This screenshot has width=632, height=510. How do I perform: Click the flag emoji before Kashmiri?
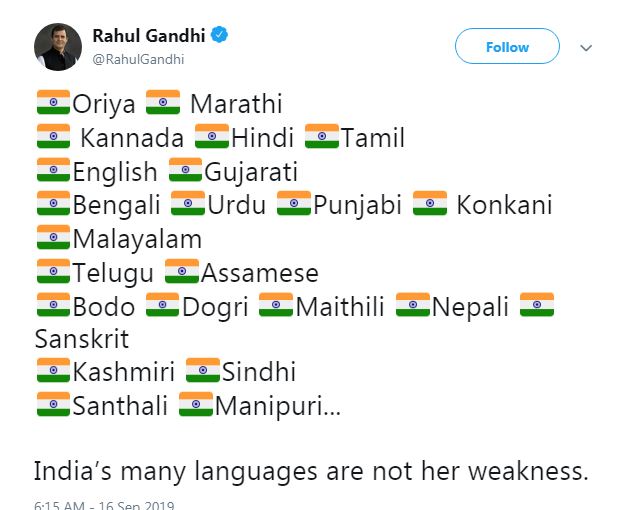click(53, 372)
